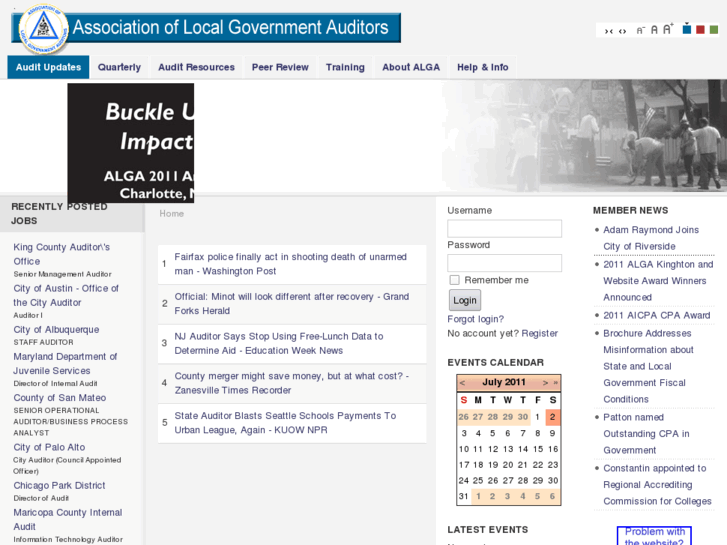The image size is (727, 545).
Task: Decrease font size with the A- icon
Action: tap(640, 30)
